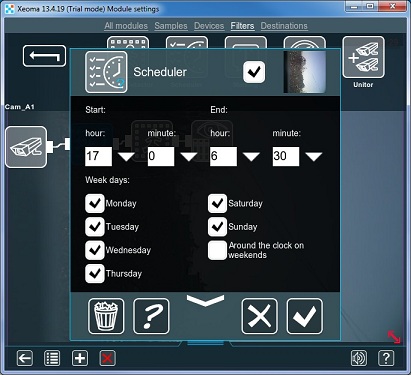Viewport: 411px width, 375px height.
Task: Open the Start minute dropdown arrow
Action: (189, 156)
